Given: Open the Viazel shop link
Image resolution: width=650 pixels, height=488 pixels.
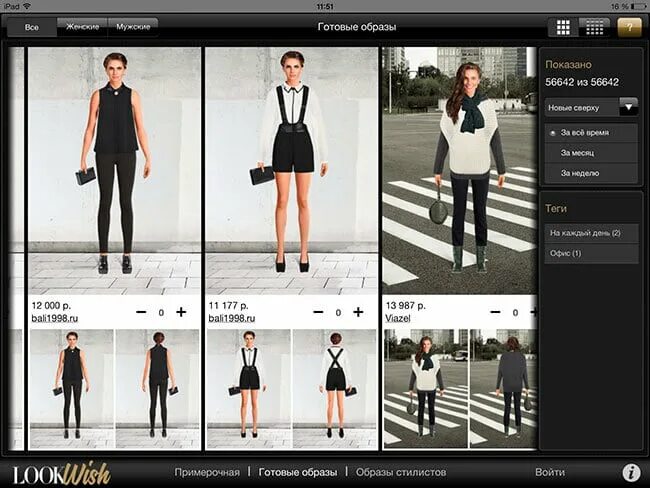Looking at the screenshot, I should coord(398,318).
